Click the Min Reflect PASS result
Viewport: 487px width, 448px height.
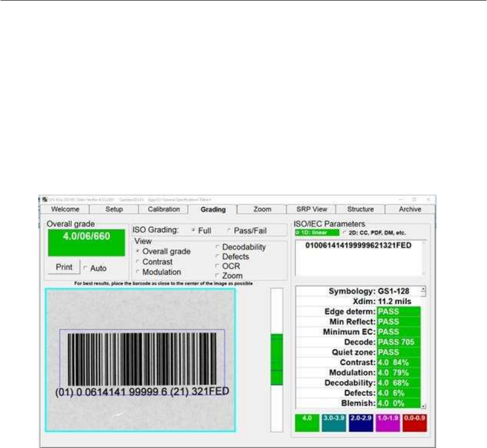tap(399, 322)
